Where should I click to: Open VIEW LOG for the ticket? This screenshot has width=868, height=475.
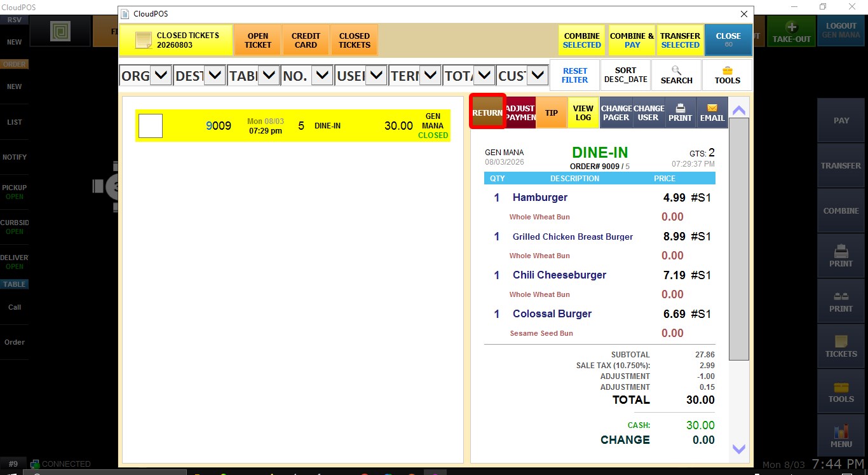point(583,113)
